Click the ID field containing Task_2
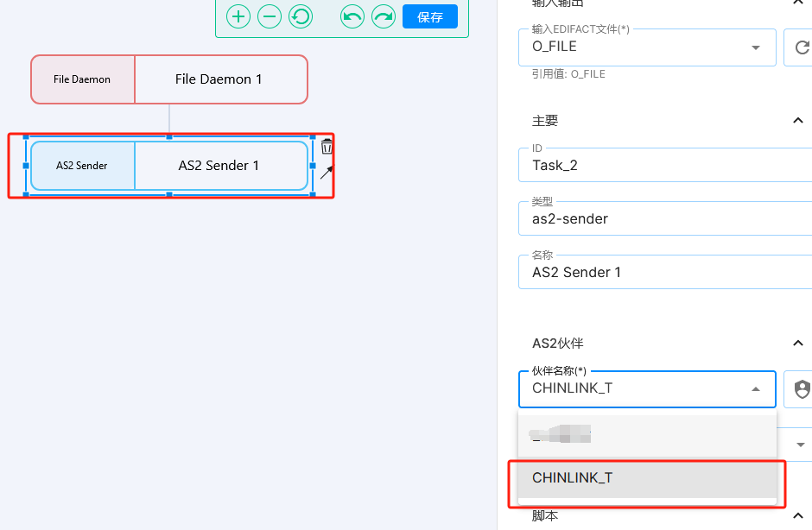The image size is (812, 530). click(x=665, y=166)
